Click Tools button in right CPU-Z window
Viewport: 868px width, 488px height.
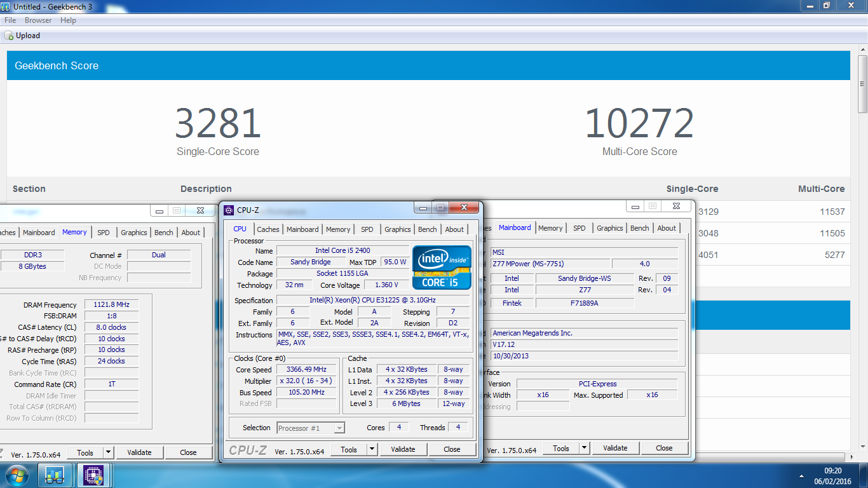tap(561, 448)
